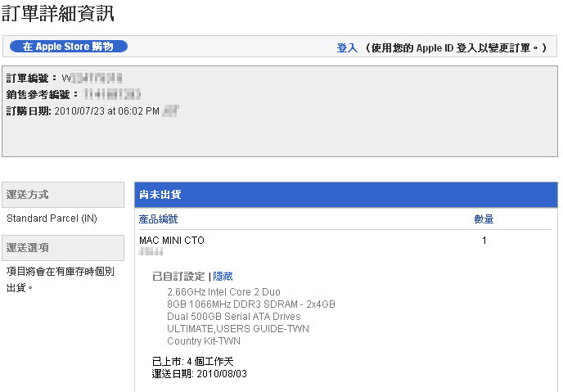Select the 訂單詳細資訊 page heading
Viewport: 563px width, 392px height.
(58, 14)
